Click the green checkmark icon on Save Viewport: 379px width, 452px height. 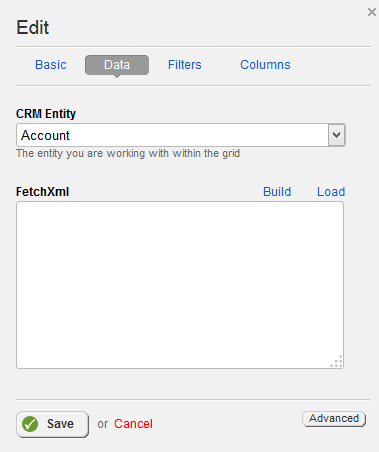tap(30, 424)
